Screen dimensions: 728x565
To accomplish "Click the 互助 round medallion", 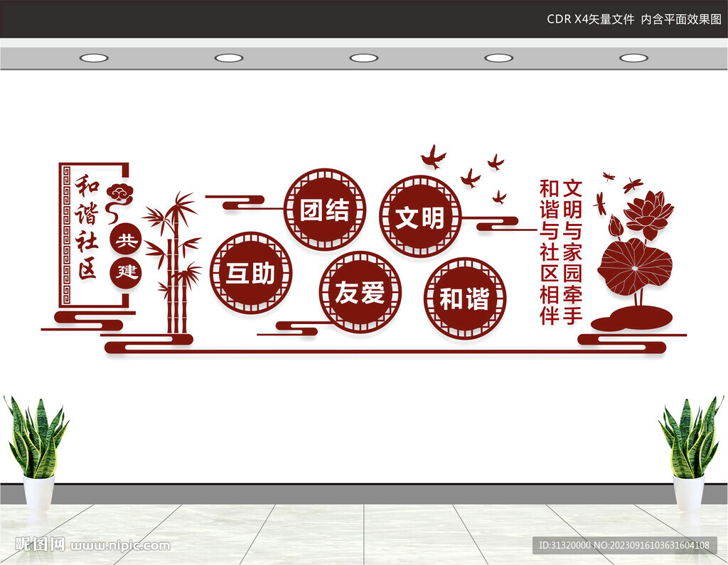I will click(x=251, y=272).
